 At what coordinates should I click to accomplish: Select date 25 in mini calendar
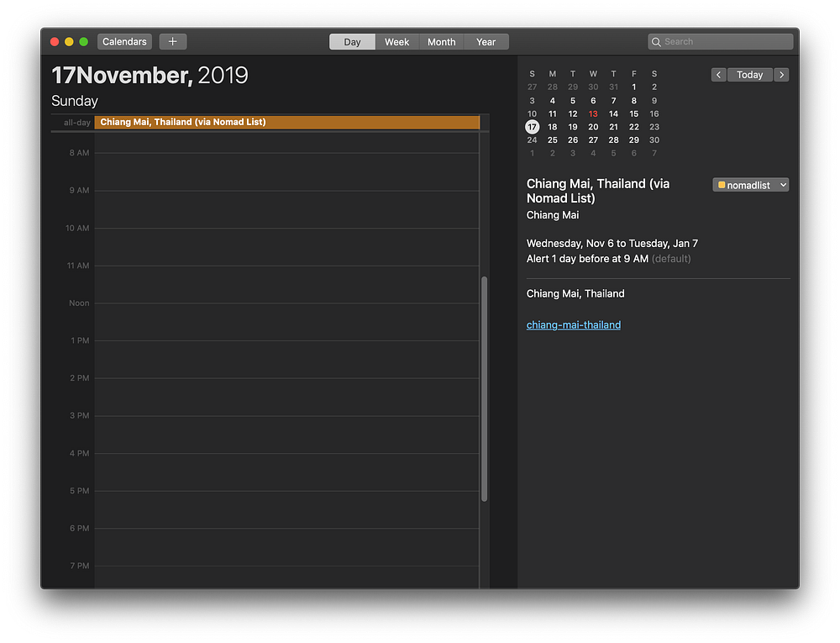click(553, 140)
